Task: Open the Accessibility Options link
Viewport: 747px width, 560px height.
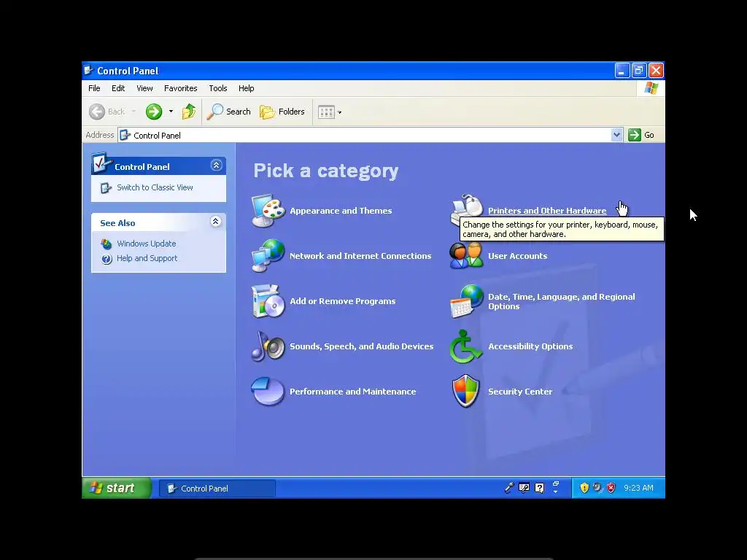Action: [x=530, y=346]
